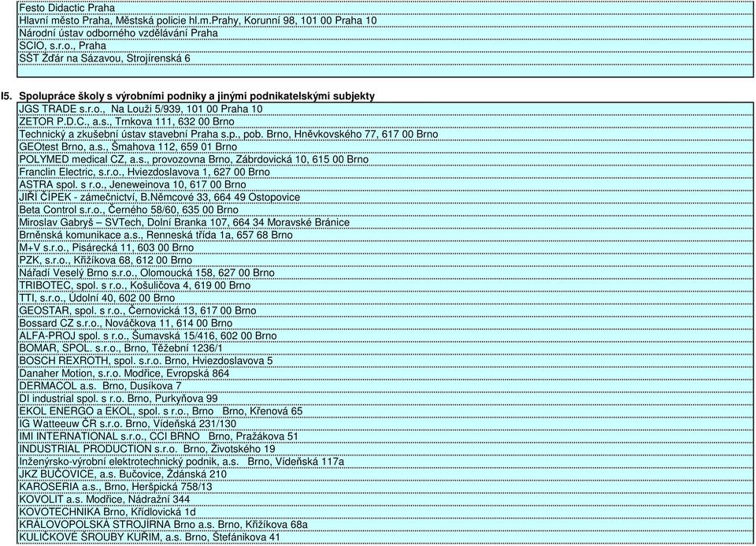The image size is (756, 546).
Task: Click the 'DI industrial spol. s r.o.' row
Action: 385,398
